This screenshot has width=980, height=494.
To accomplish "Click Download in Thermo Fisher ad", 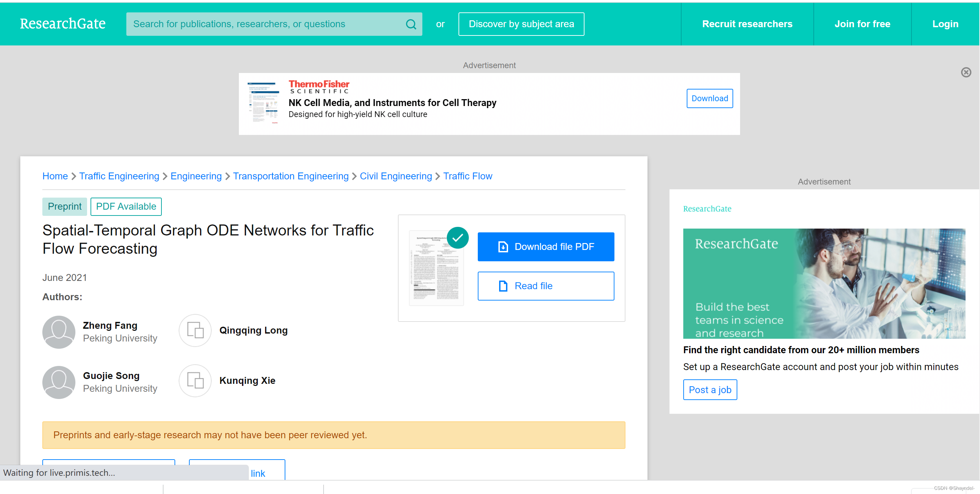I will 709,98.
